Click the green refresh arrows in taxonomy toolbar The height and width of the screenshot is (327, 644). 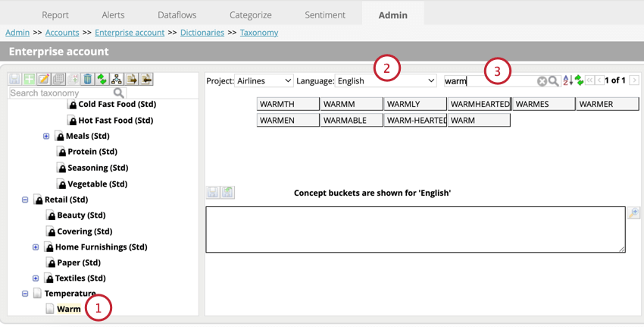pyautogui.click(x=102, y=80)
